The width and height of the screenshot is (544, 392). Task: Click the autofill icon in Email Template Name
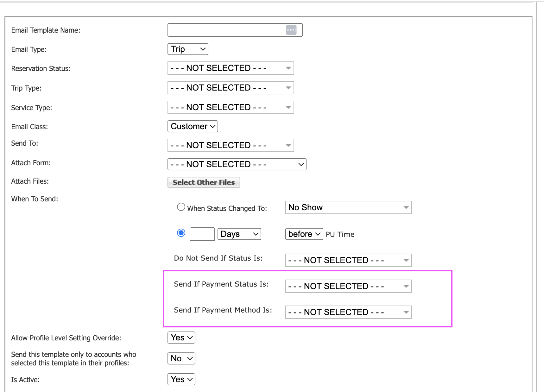click(x=291, y=30)
